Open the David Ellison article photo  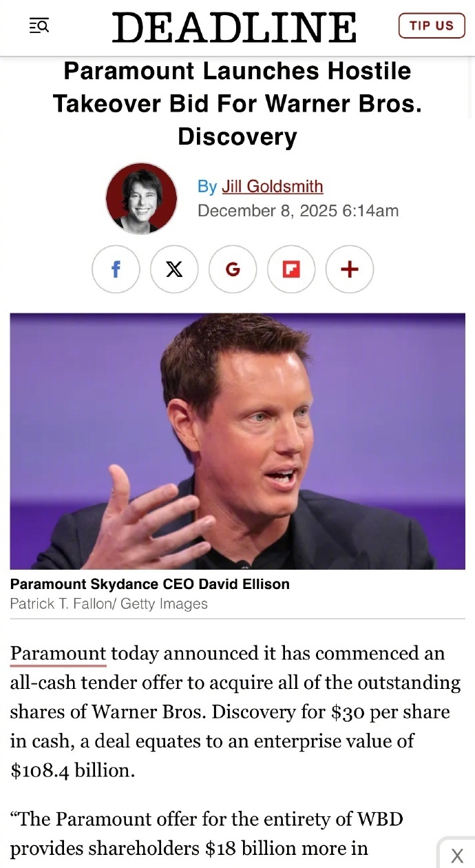[237, 441]
